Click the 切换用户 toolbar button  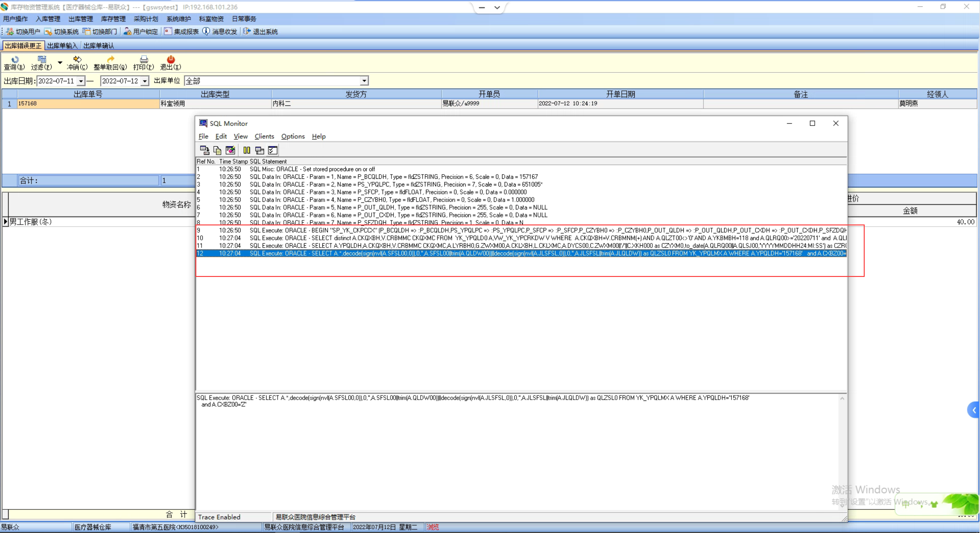23,32
